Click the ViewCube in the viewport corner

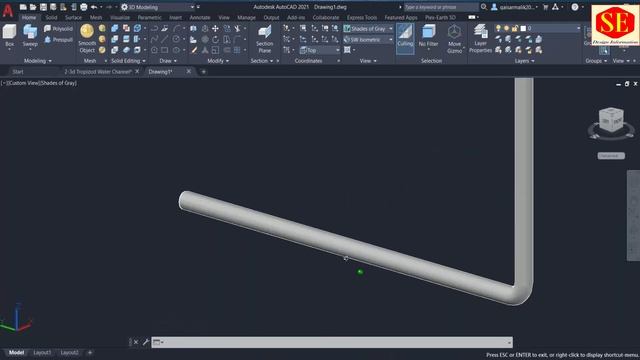tap(611, 120)
